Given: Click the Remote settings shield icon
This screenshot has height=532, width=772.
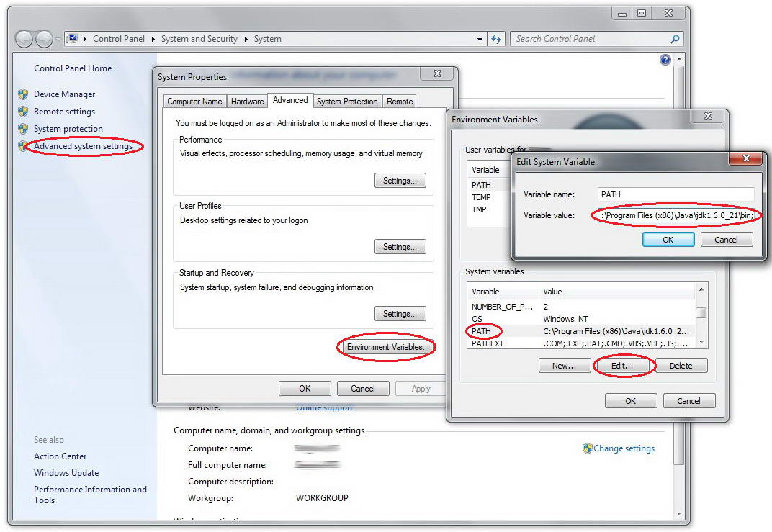Looking at the screenshot, I should [23, 111].
